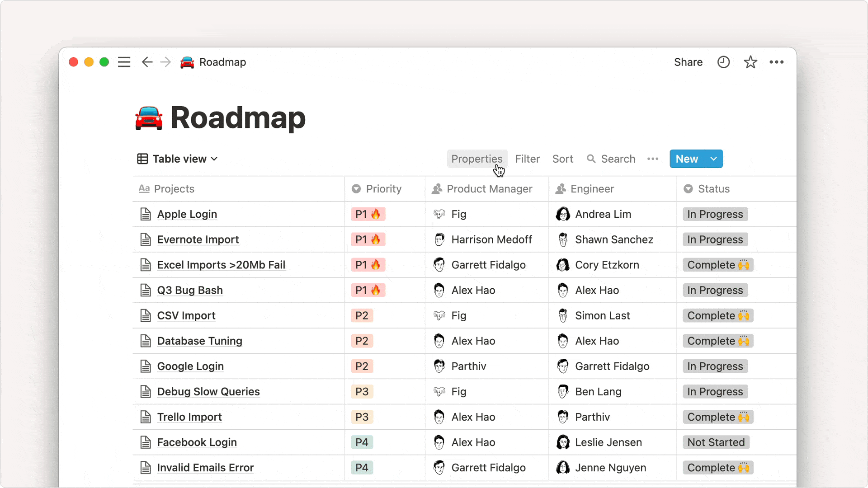Click the history/clock icon in toolbar
The width and height of the screenshot is (868, 488).
[x=723, y=61]
